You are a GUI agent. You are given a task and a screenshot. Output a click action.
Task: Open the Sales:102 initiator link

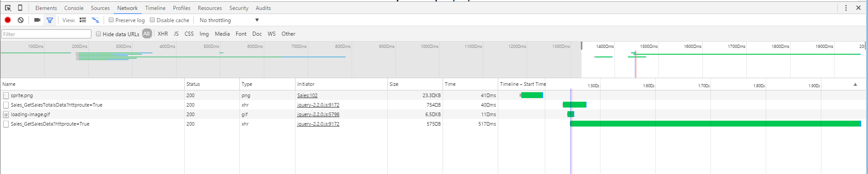(307, 95)
